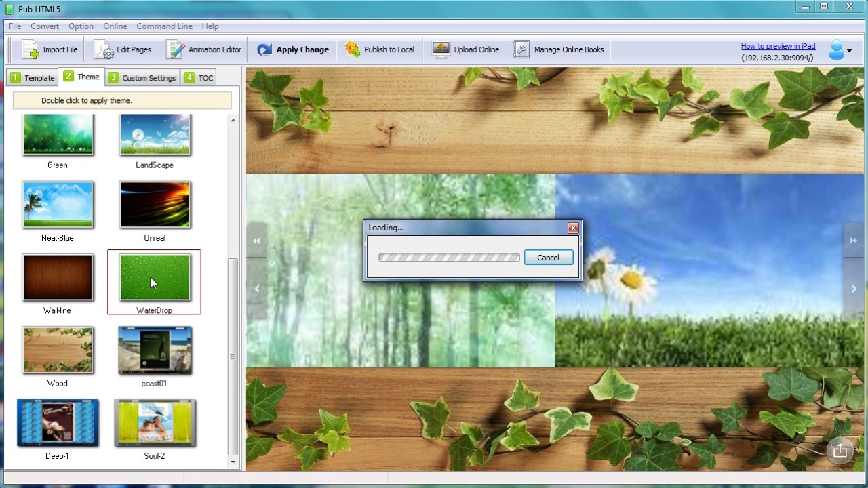The width and height of the screenshot is (868, 488).
Task: Choose Upload Online toolbar icon
Action: tap(441, 49)
